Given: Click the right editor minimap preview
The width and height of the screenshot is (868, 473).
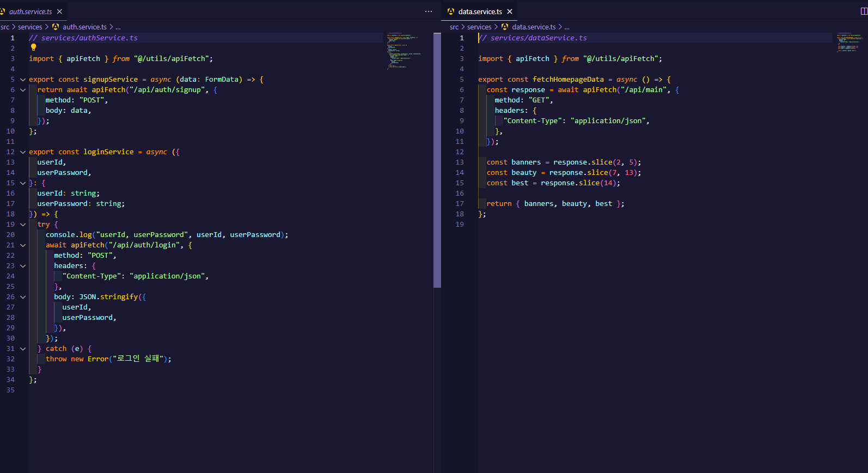Looking at the screenshot, I should (x=849, y=42).
